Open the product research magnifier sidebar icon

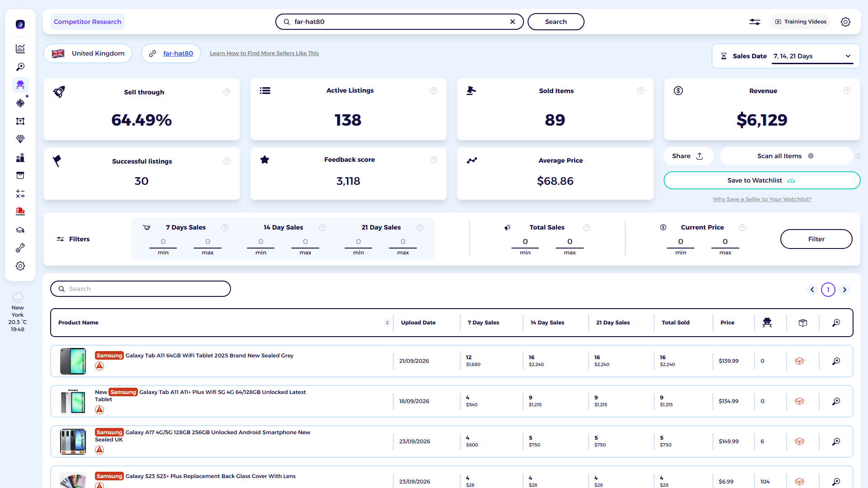tap(20, 67)
